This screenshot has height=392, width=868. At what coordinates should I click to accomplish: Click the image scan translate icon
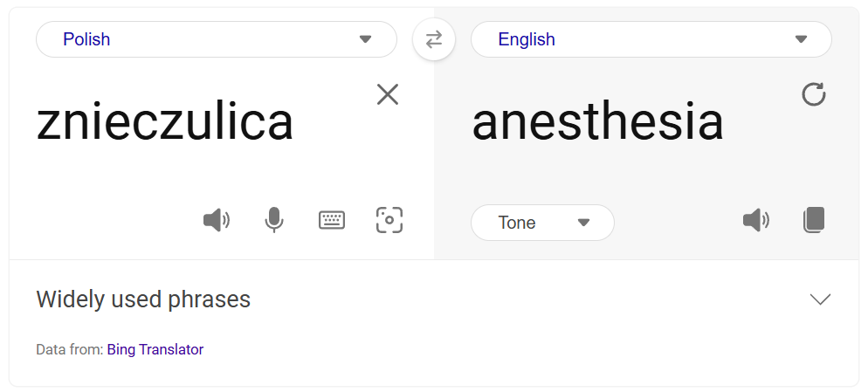point(389,220)
